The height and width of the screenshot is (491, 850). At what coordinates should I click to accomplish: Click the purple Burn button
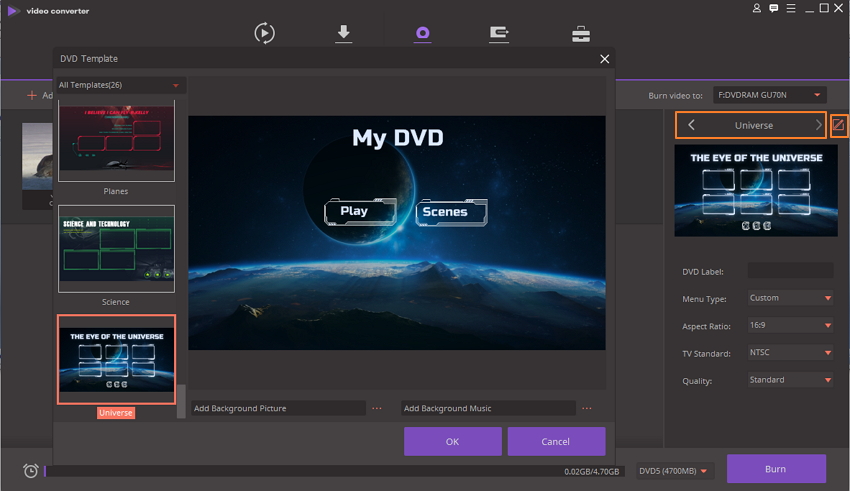[775, 469]
